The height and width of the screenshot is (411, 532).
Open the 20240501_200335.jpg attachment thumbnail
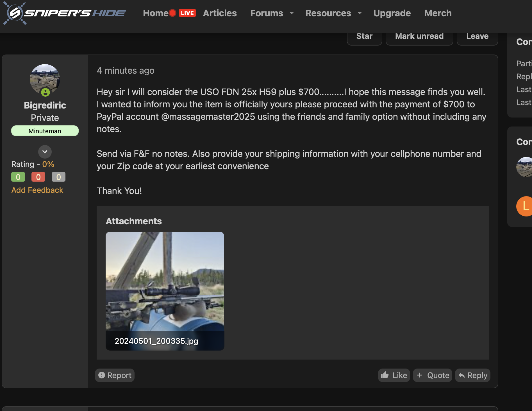point(165,291)
